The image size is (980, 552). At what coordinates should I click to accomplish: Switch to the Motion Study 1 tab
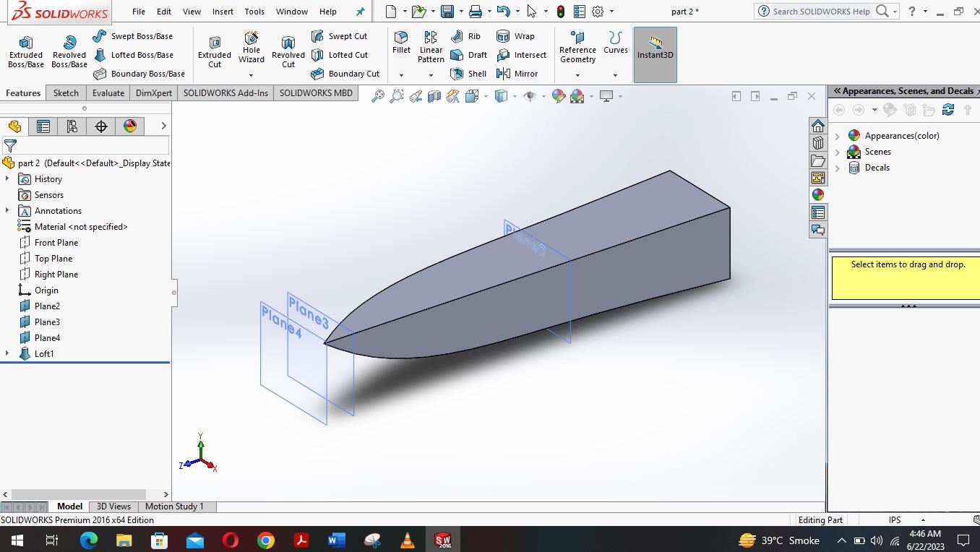coord(174,506)
